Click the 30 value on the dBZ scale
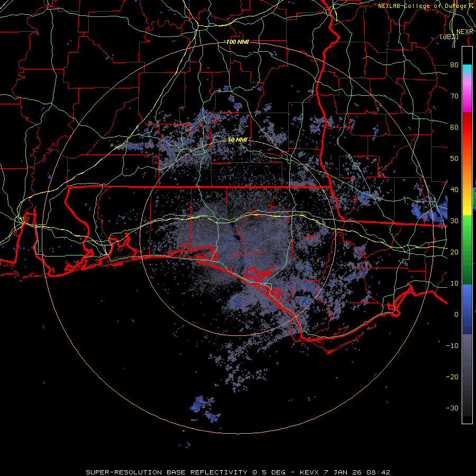The image size is (476, 476). click(x=454, y=221)
